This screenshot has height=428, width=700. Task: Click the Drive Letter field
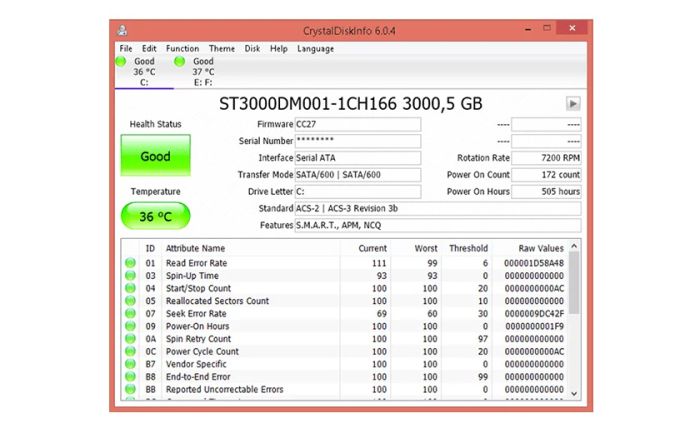[358, 191]
